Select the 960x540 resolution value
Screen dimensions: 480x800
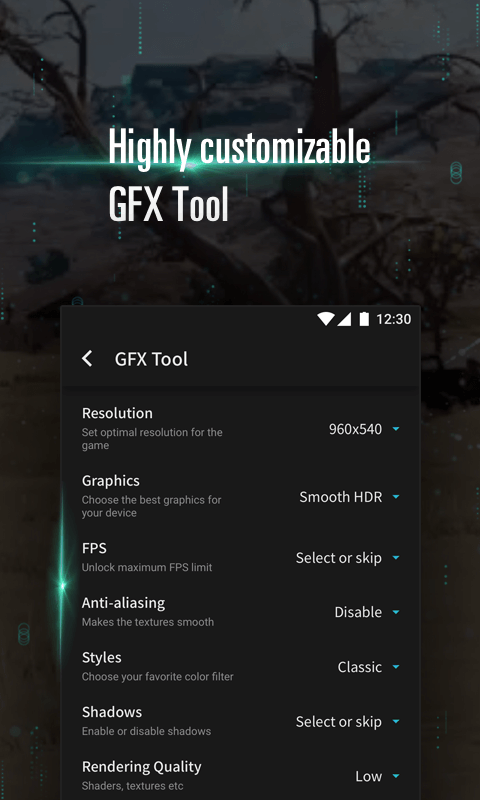(x=355, y=429)
